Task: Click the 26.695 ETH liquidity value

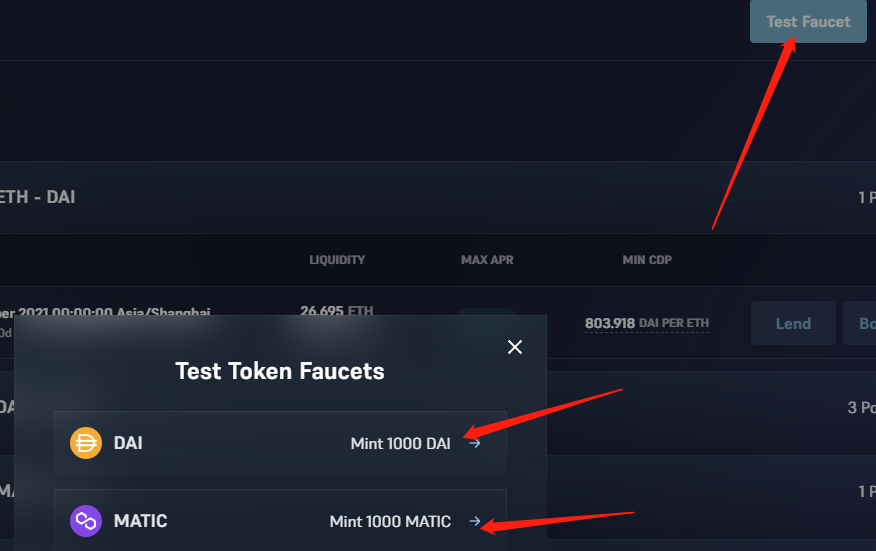Action: (x=336, y=311)
